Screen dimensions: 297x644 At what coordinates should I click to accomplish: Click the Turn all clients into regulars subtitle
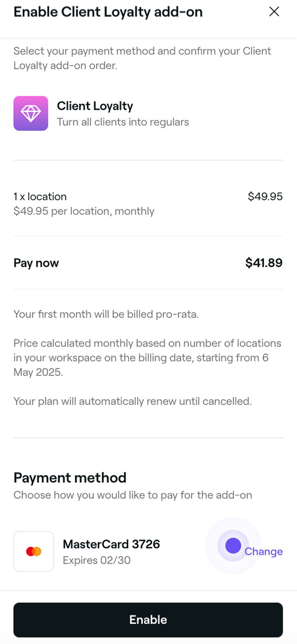(x=123, y=122)
